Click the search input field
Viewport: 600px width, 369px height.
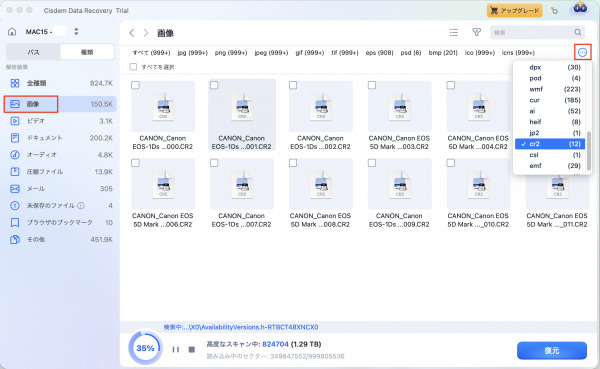(538, 33)
